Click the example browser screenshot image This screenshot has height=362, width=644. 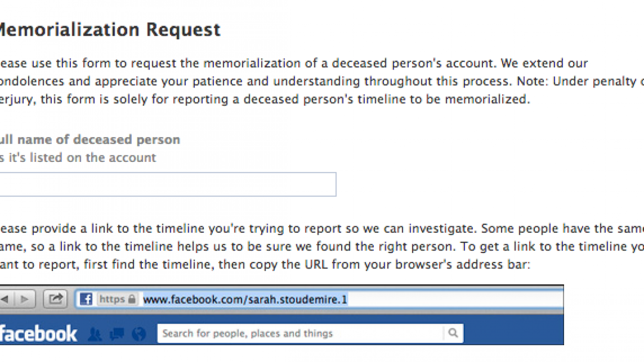click(282, 314)
